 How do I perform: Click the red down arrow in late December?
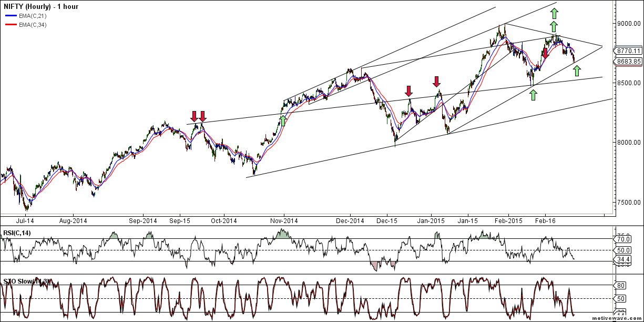coord(408,90)
